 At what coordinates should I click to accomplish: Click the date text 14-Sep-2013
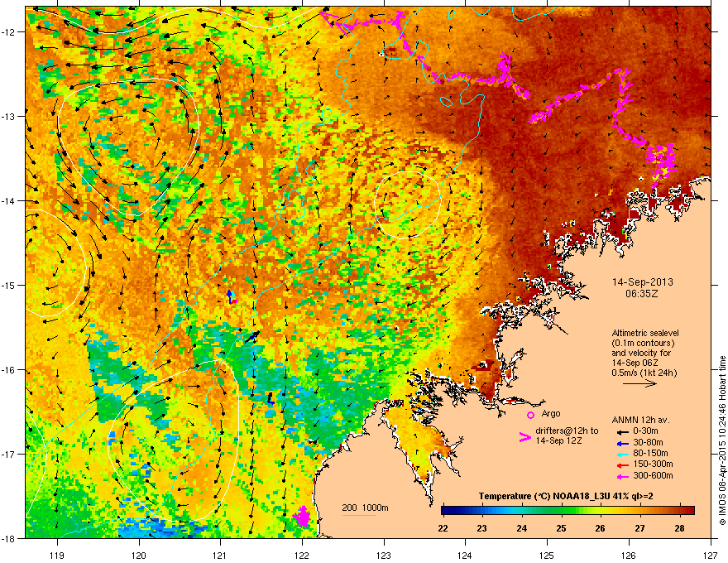[643, 282]
